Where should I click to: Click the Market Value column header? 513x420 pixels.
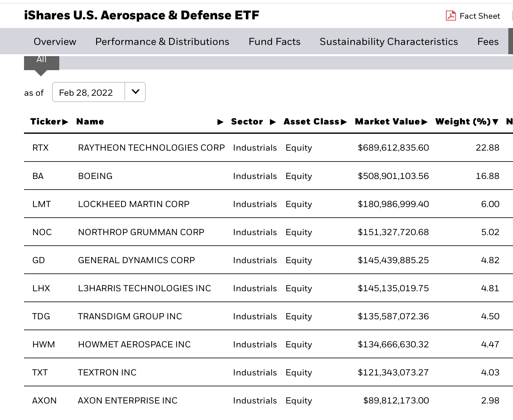point(388,122)
